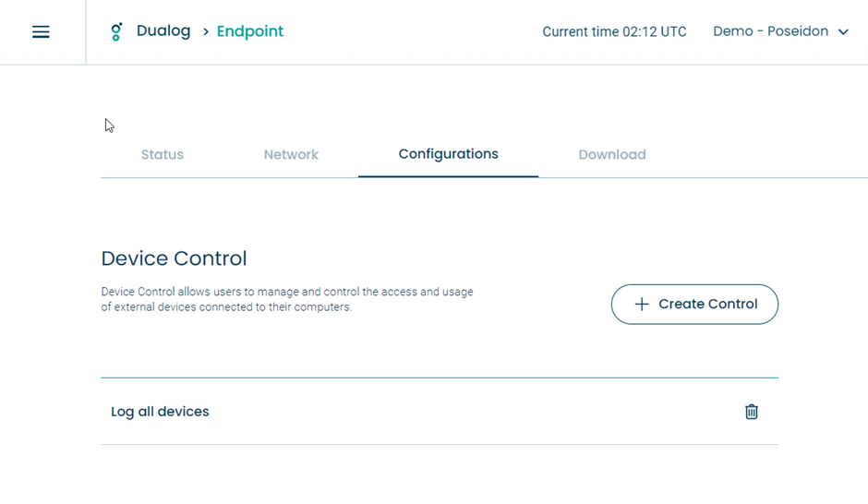Click the Device Control heading
The image size is (868, 504).
(174, 258)
